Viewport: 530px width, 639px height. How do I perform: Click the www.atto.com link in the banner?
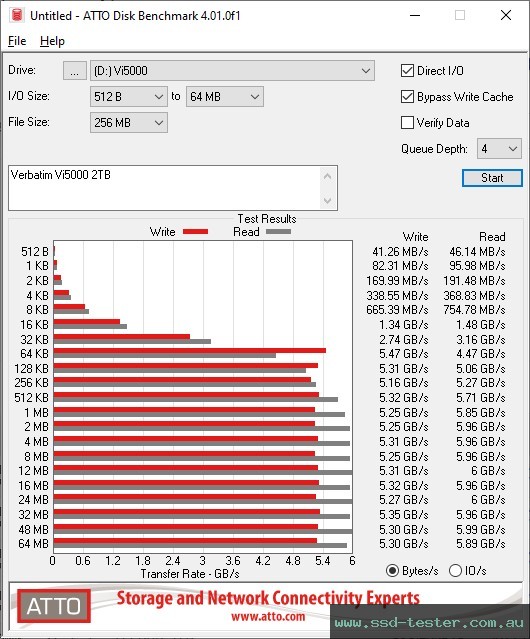[x=268, y=617]
